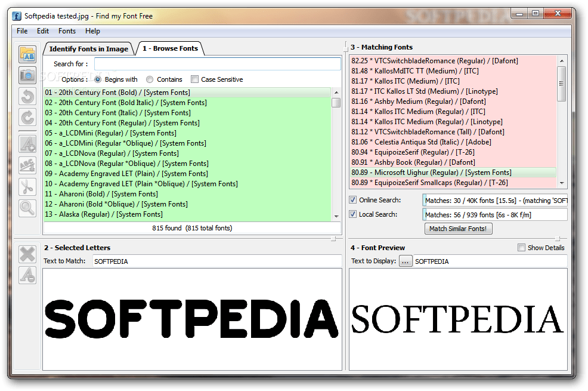Click the font list scroll up arrow
588x391 pixels.
pyautogui.click(x=336, y=93)
